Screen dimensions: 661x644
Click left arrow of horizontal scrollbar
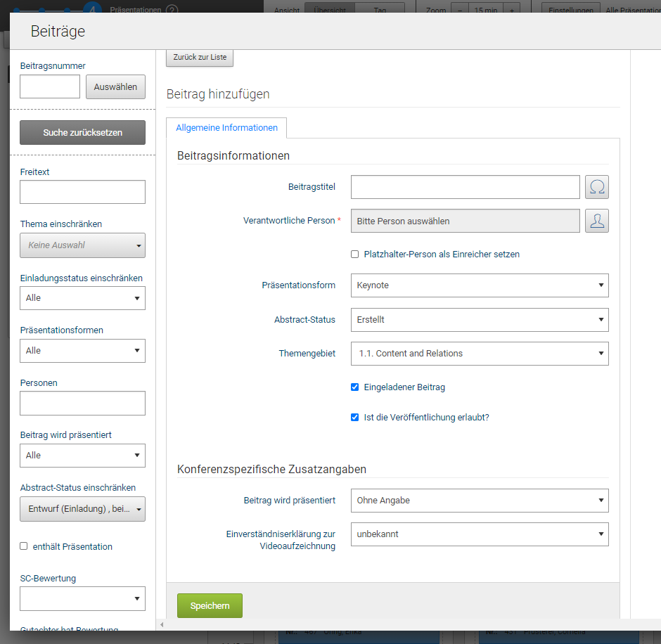click(161, 624)
